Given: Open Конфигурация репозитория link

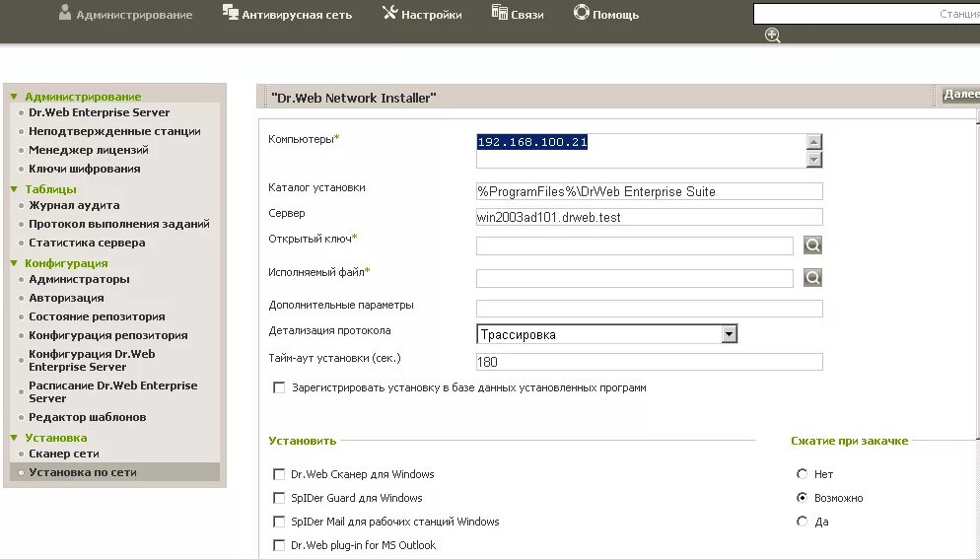Looking at the screenshot, I should 108,335.
